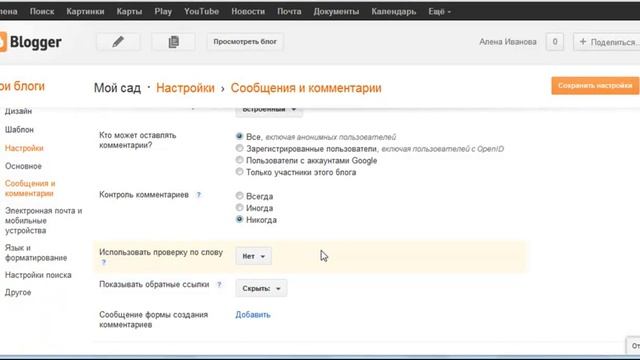Click the Добавить link for comment form message

coord(253,315)
